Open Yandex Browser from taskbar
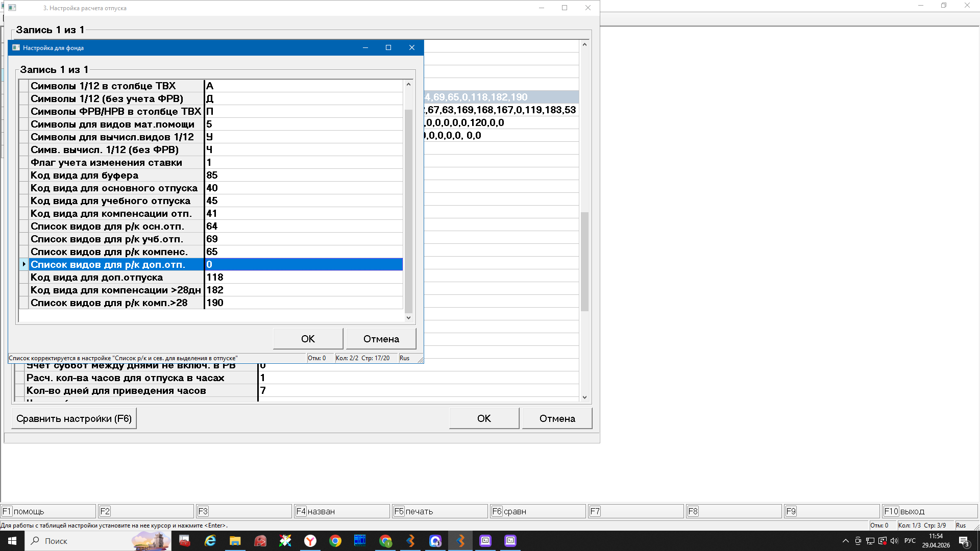The height and width of the screenshot is (551, 980). 310,541
